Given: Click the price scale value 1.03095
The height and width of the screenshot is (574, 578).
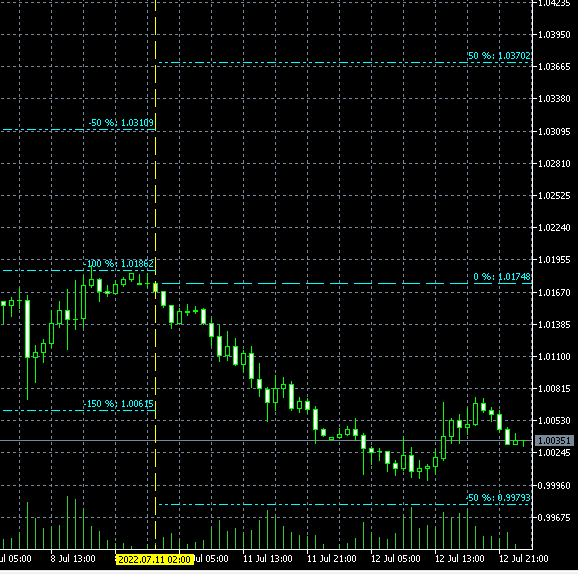Looking at the screenshot, I should (554, 132).
